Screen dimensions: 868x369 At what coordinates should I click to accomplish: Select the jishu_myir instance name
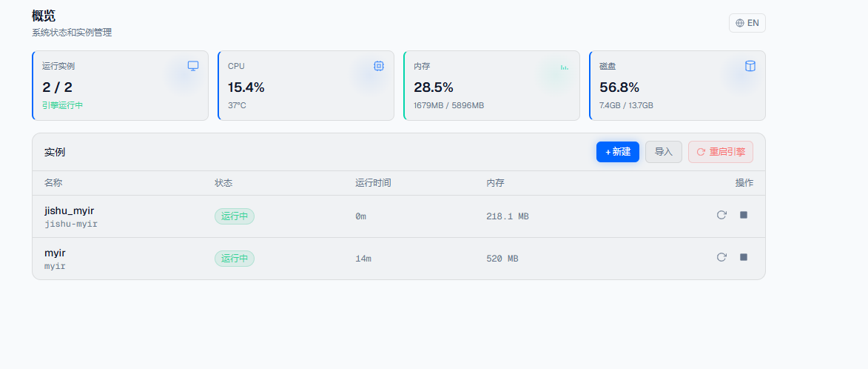pos(70,210)
